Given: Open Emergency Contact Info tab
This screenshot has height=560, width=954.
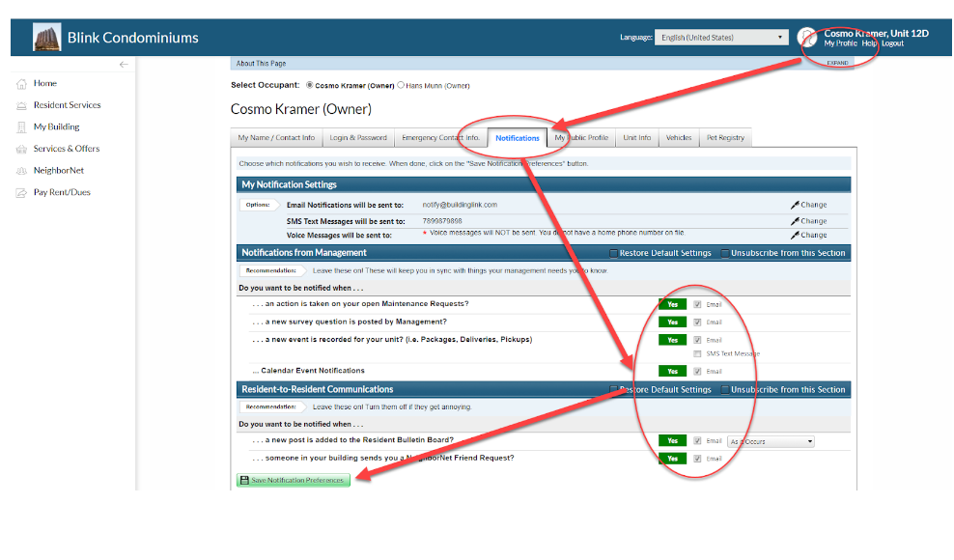Looking at the screenshot, I should pos(440,137).
